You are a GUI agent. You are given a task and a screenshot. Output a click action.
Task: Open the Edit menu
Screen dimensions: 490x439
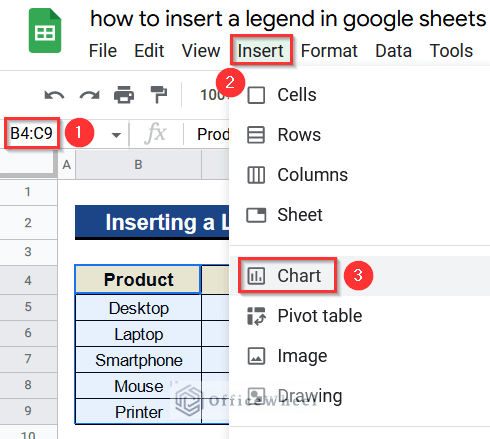coord(149,51)
